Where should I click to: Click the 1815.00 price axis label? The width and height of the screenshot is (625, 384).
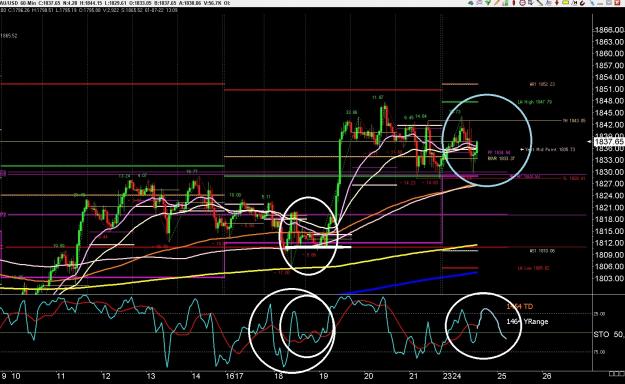click(x=609, y=231)
